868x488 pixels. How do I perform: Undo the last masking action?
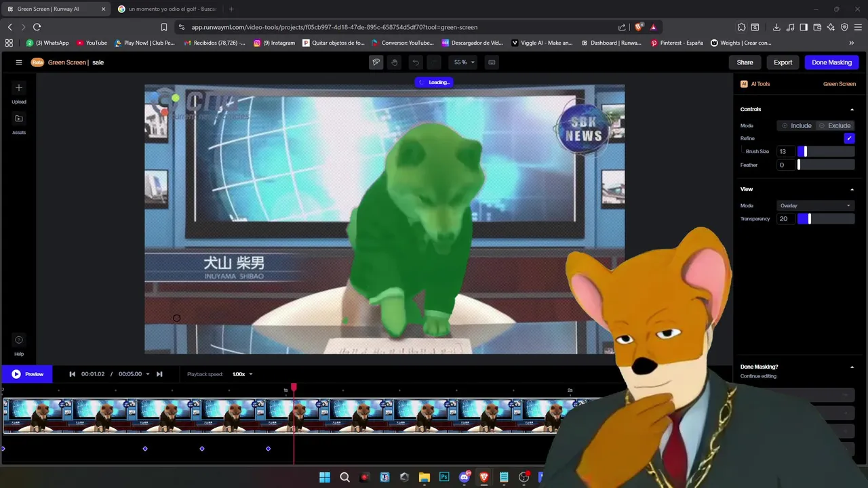[x=416, y=62]
